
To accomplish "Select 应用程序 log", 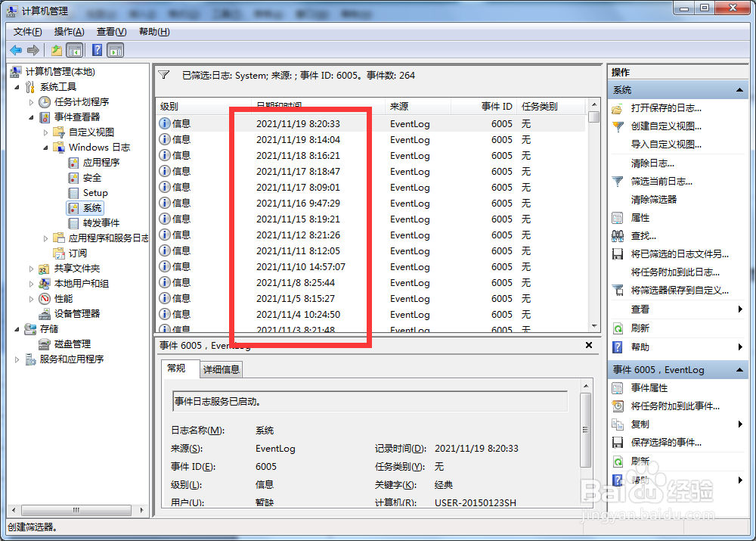I will click(x=101, y=162).
